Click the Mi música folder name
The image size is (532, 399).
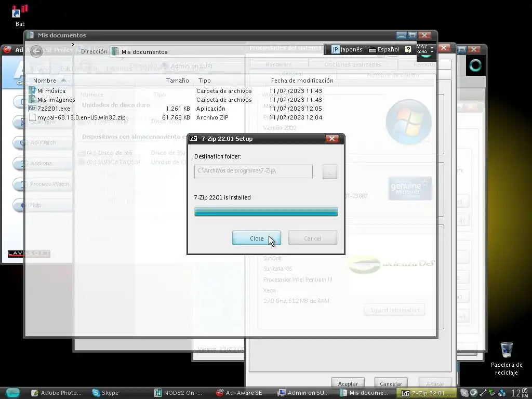pyautogui.click(x=51, y=90)
